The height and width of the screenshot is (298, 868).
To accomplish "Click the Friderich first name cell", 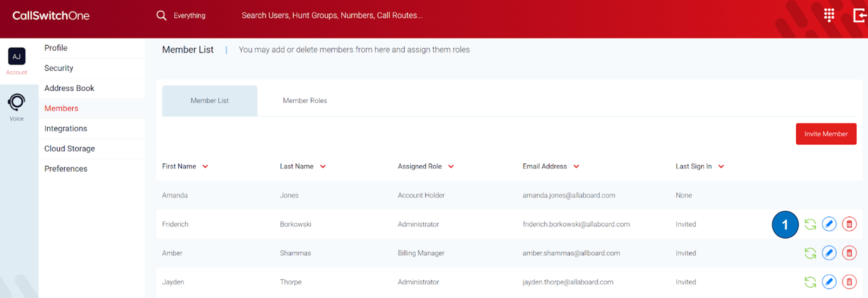I will point(175,224).
